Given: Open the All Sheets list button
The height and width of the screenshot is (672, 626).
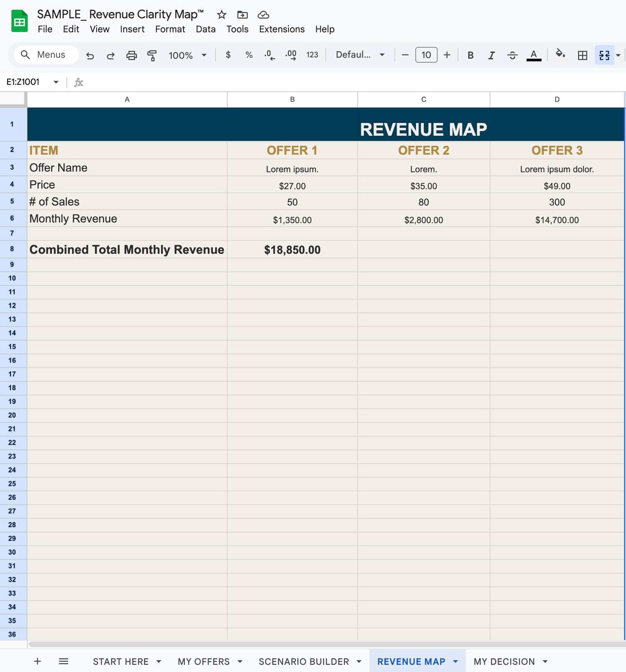Looking at the screenshot, I should click(x=63, y=662).
